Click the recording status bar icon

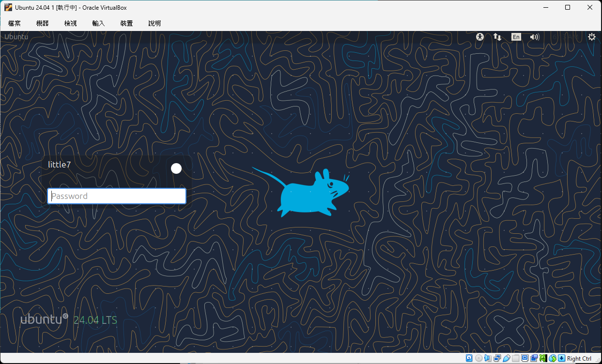click(x=534, y=358)
